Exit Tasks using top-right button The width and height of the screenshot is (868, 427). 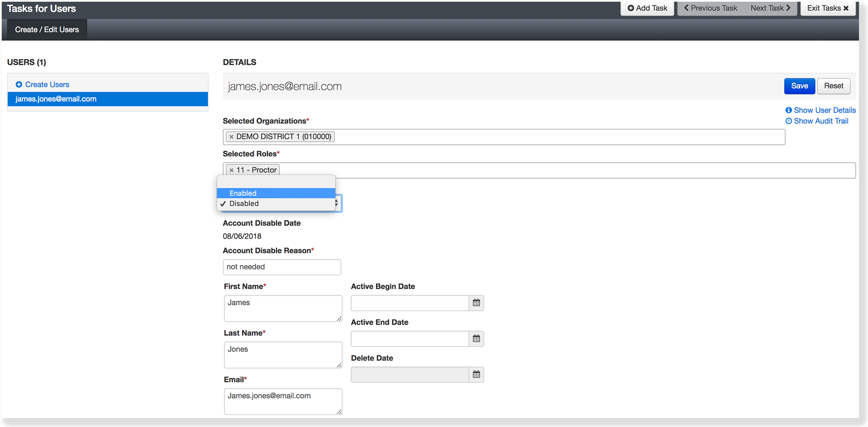point(827,8)
